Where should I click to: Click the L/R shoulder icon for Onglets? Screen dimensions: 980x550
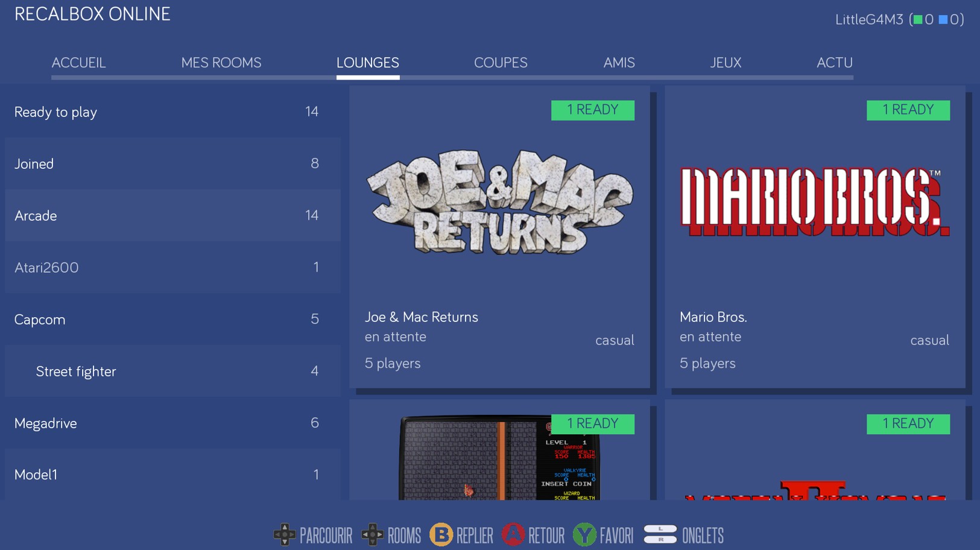(x=660, y=534)
